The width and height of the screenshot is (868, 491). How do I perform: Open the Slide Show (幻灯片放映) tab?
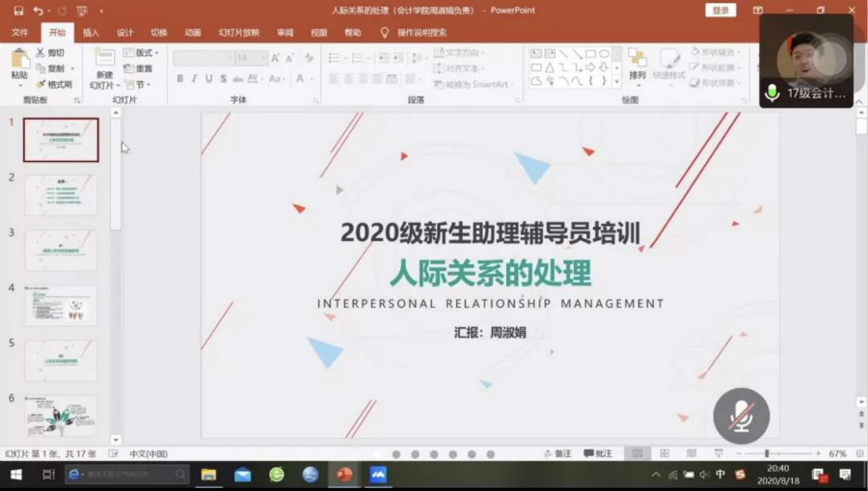[238, 32]
